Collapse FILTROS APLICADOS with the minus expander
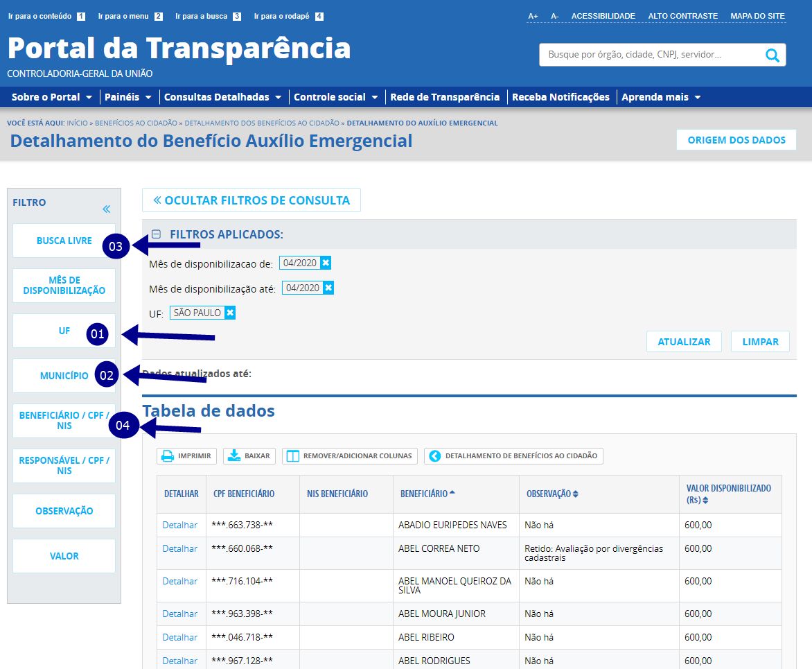 (x=156, y=235)
